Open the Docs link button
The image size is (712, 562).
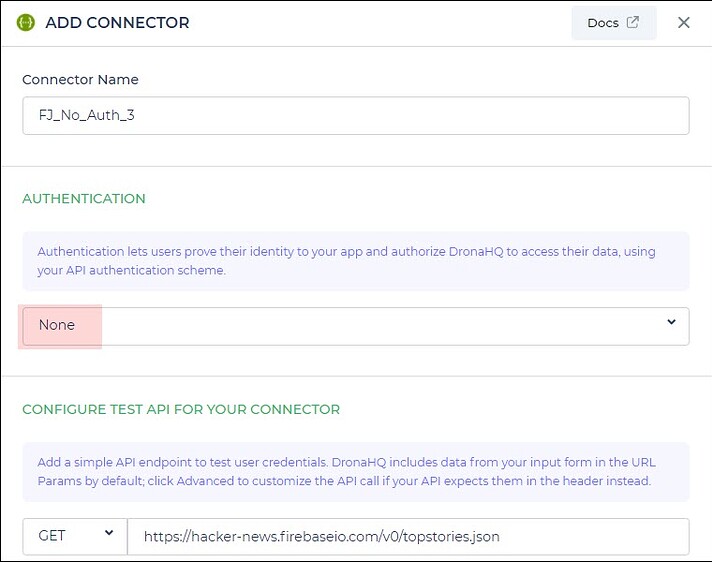tap(613, 23)
